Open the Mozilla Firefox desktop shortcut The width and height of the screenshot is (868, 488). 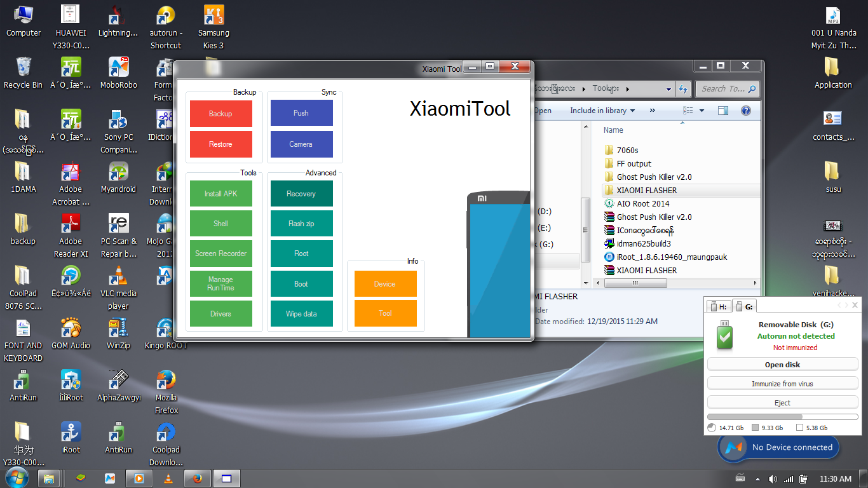pyautogui.click(x=166, y=392)
